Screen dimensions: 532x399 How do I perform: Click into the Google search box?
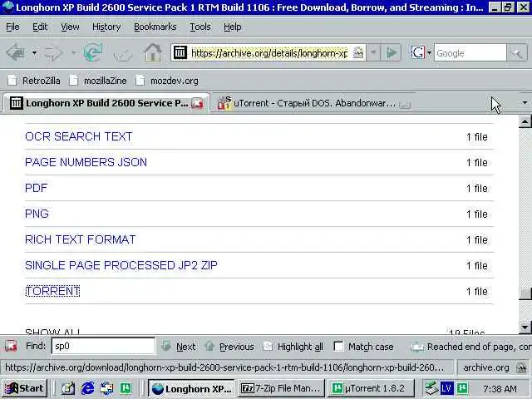pyautogui.click(x=470, y=53)
